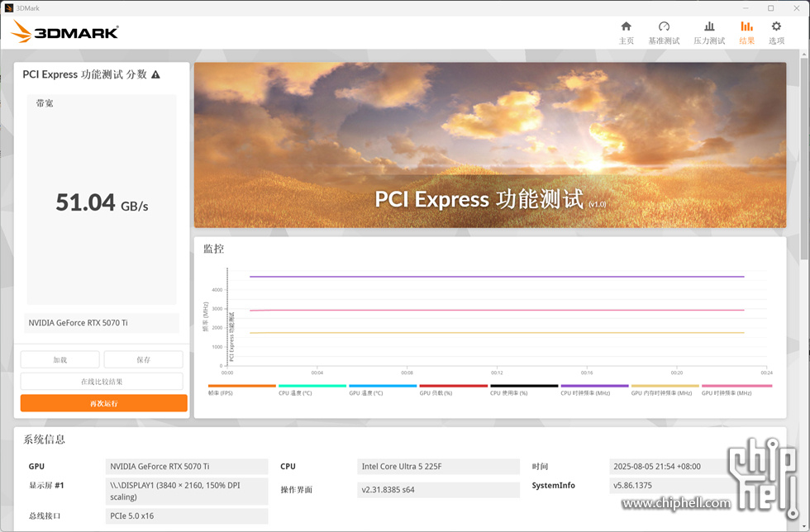Open the Stress Tests (压力测试) icon
This screenshot has width=810, height=532.
coord(709,27)
